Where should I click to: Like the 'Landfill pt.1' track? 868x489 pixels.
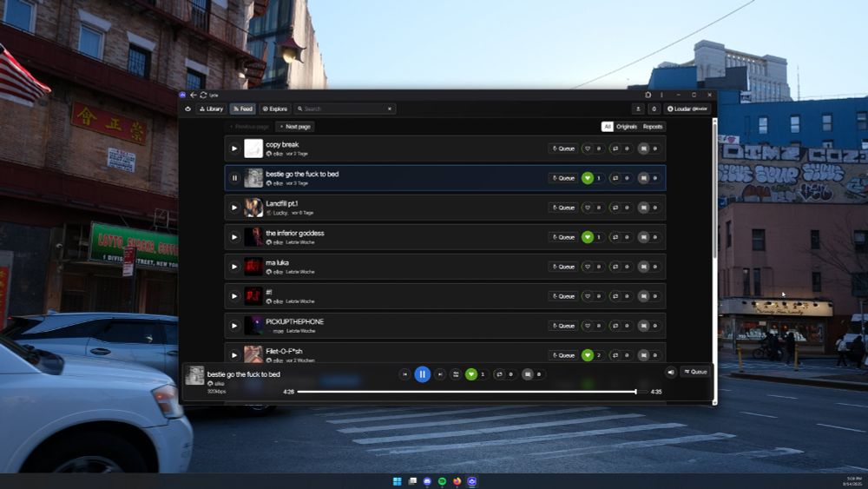coord(588,208)
